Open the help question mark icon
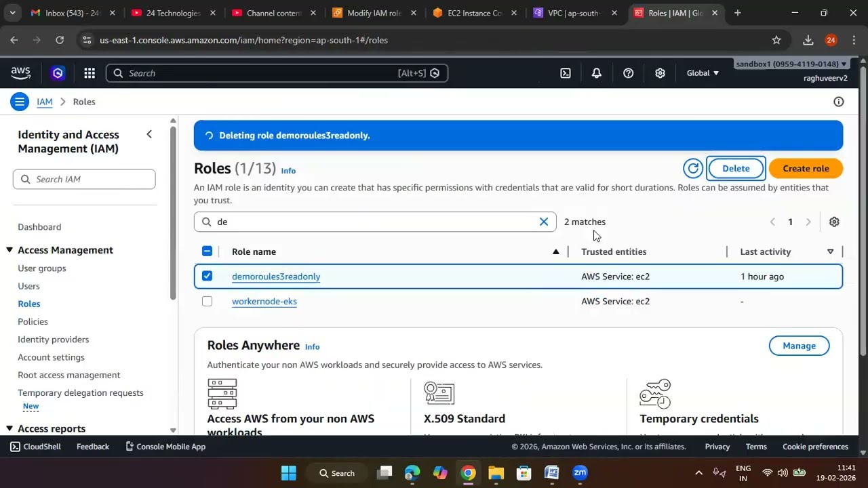 [629, 73]
